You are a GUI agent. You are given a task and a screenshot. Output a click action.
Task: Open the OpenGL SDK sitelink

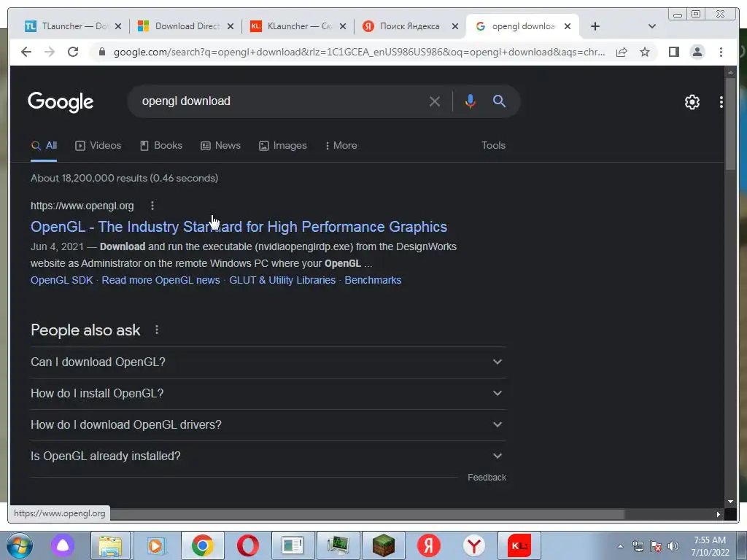(61, 280)
